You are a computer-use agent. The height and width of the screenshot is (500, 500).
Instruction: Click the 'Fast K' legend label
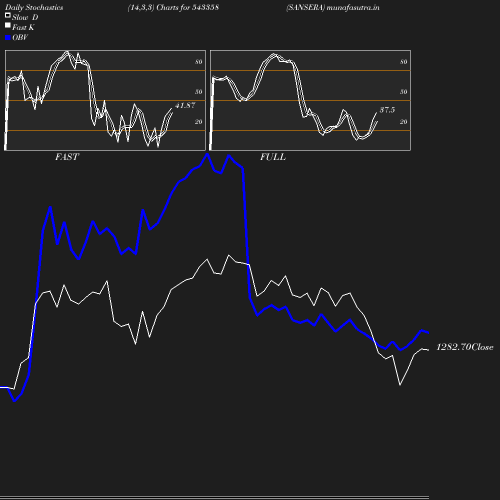tap(23, 27)
